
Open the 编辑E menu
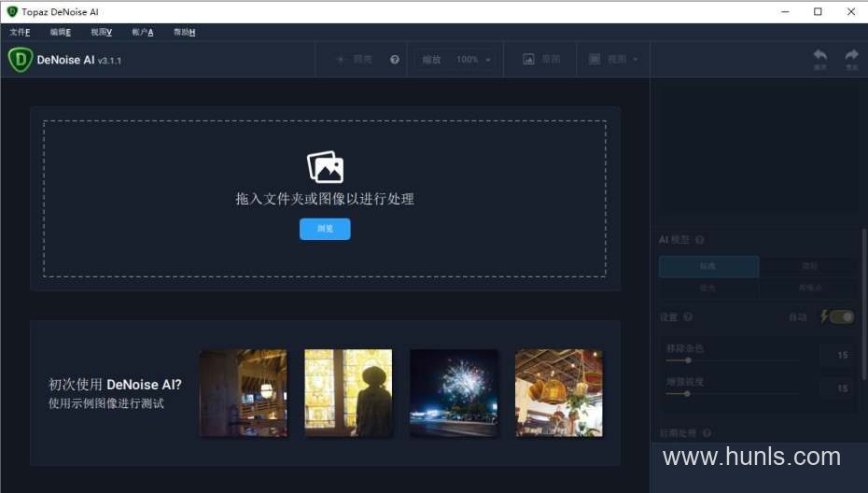tap(61, 32)
